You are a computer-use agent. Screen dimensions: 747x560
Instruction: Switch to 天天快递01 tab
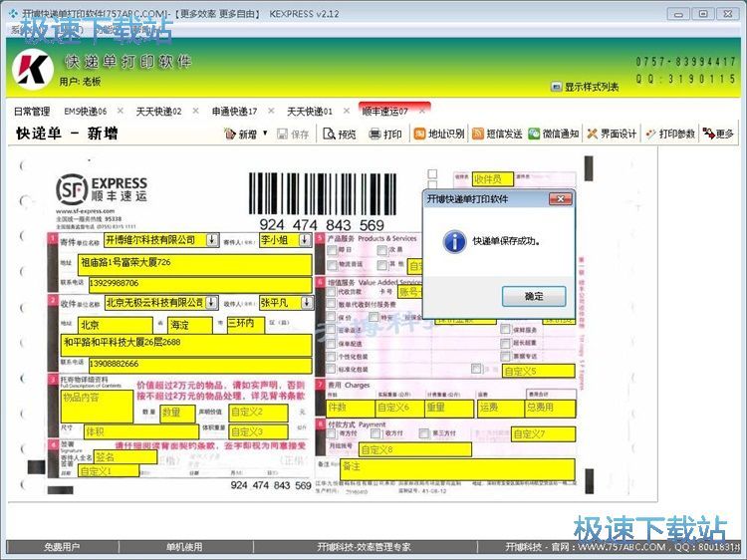pos(310,112)
